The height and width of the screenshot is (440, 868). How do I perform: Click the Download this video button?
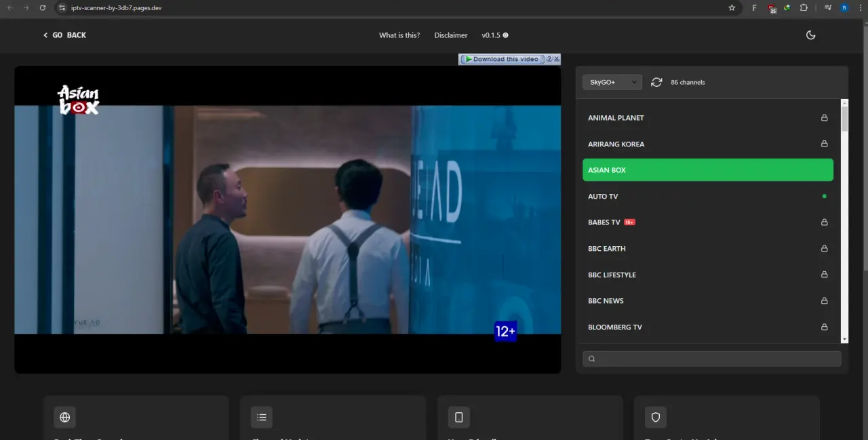[x=502, y=59]
